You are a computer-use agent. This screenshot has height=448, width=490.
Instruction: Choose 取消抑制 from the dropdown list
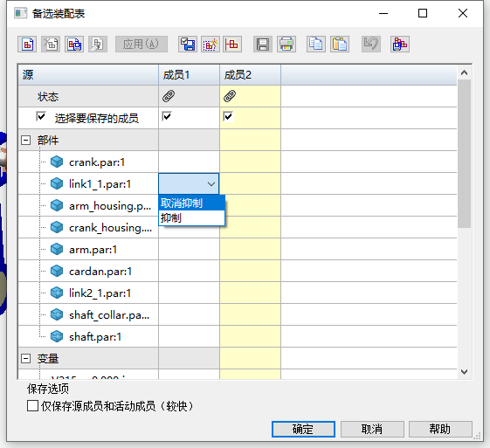click(x=192, y=203)
